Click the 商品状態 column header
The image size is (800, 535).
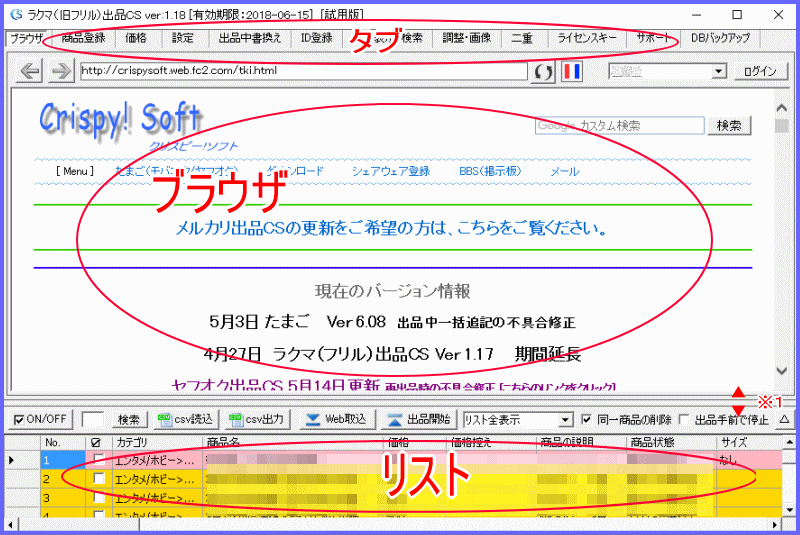671,442
